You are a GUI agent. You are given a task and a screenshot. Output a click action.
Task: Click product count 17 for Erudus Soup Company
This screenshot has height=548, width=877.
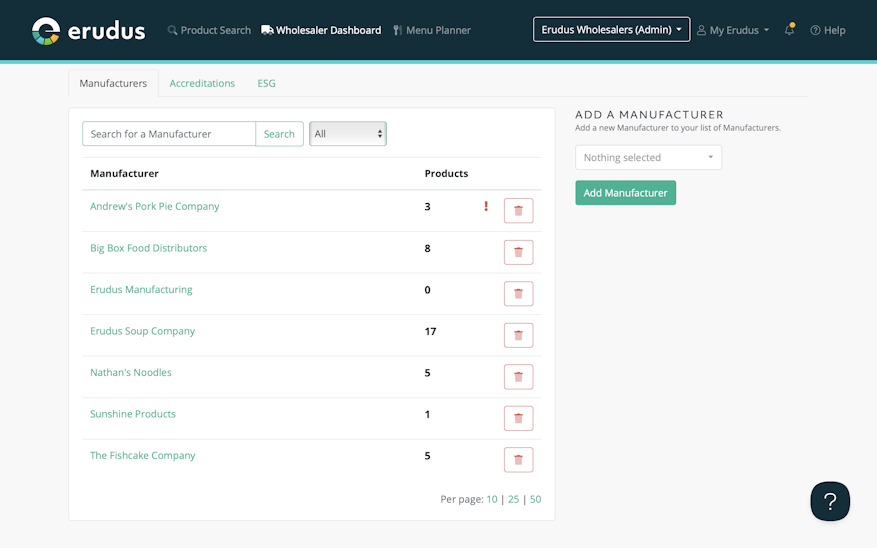coord(430,331)
